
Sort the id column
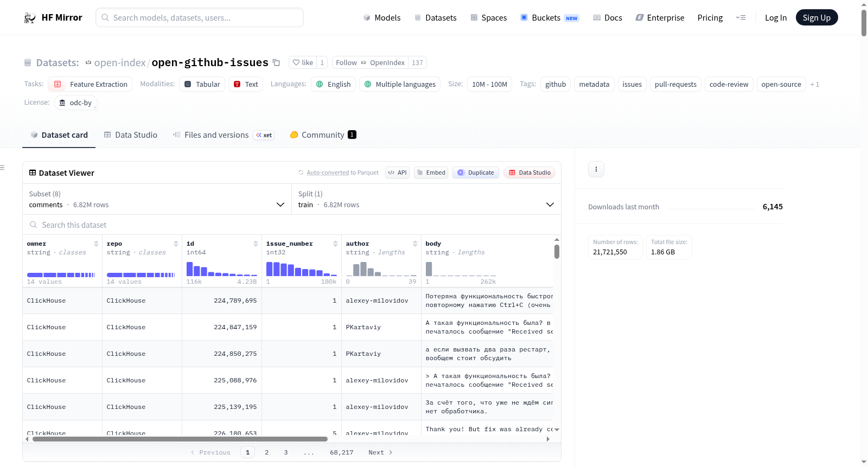[x=256, y=244]
